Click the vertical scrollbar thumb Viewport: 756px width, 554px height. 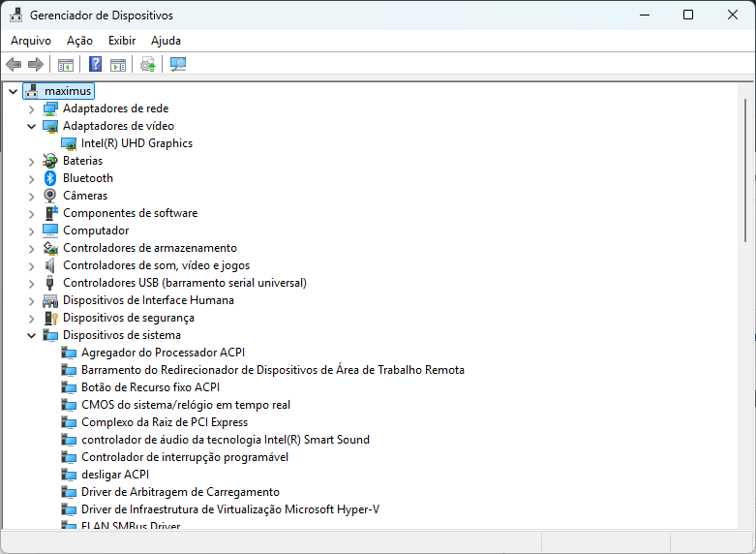(745, 170)
